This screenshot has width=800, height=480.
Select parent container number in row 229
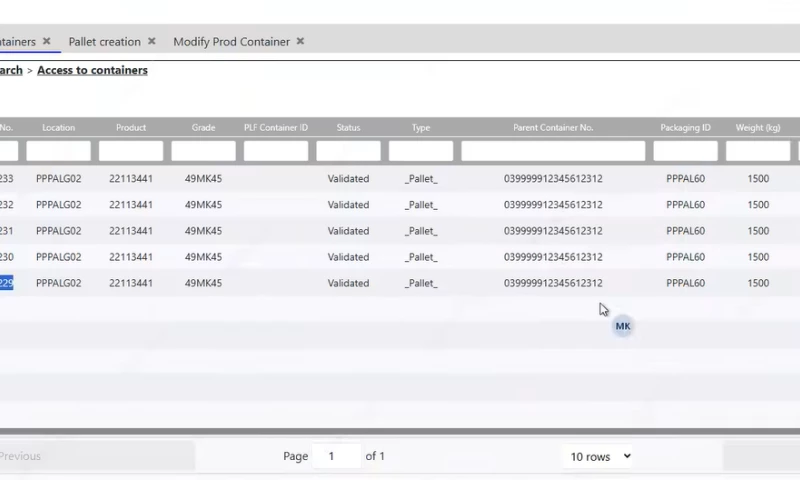(x=553, y=283)
